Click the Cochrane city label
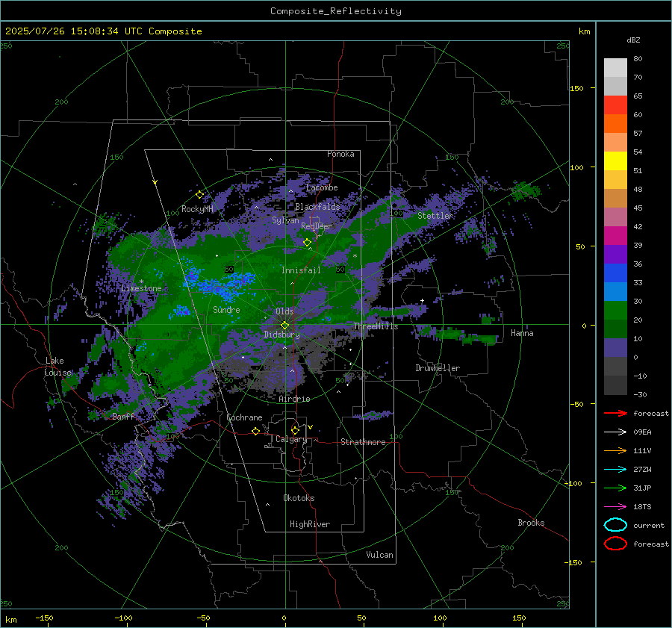 click(244, 417)
